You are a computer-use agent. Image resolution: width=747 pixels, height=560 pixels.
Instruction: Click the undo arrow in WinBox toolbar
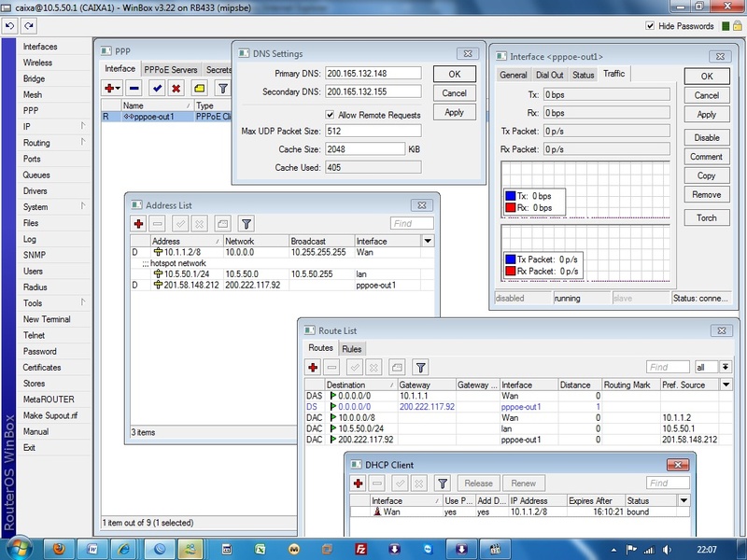[9, 26]
